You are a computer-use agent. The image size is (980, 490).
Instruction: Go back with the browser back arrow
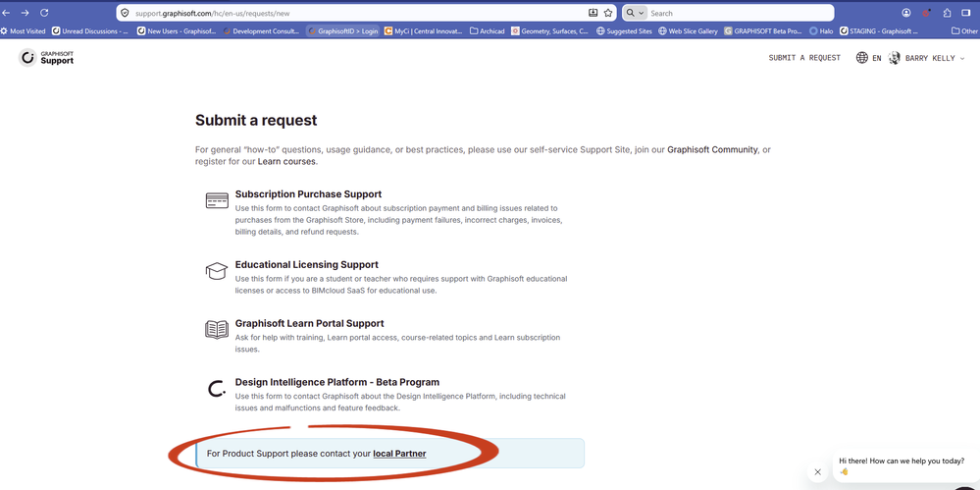5,13
